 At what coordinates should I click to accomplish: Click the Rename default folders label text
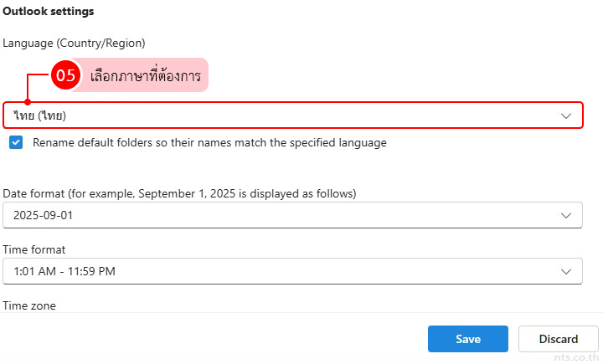[x=209, y=143]
